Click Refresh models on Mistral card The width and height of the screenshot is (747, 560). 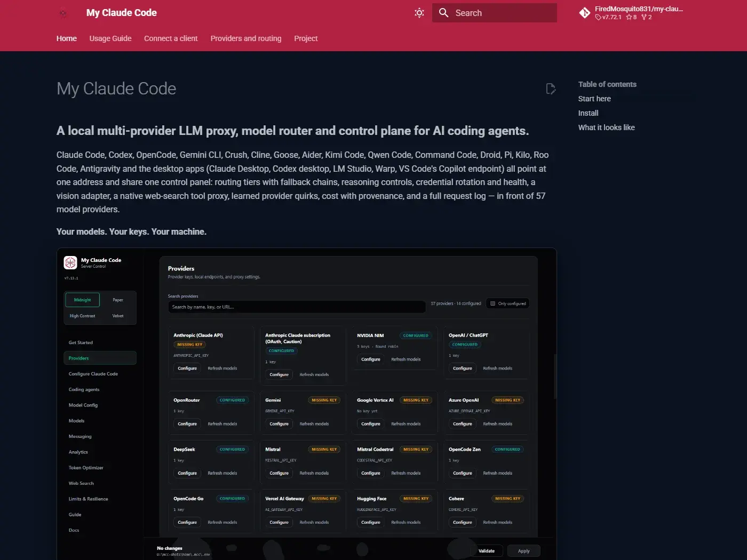(x=314, y=473)
